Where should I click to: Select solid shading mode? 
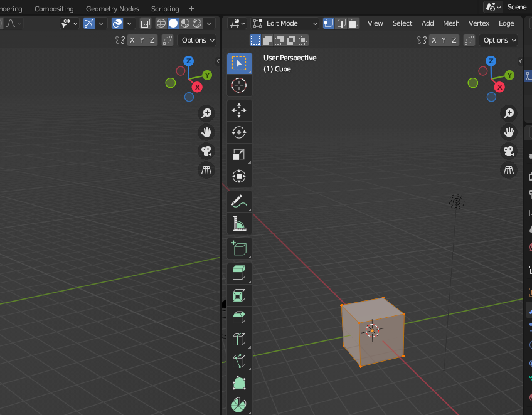pos(173,23)
